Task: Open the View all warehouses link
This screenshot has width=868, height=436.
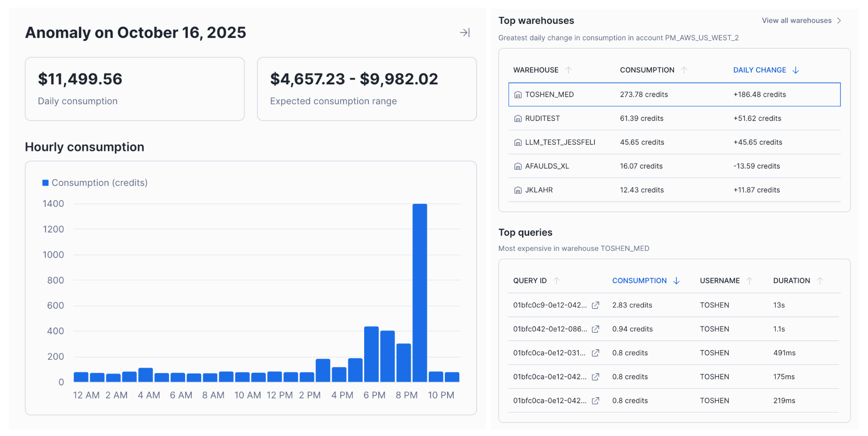Action: [796, 20]
